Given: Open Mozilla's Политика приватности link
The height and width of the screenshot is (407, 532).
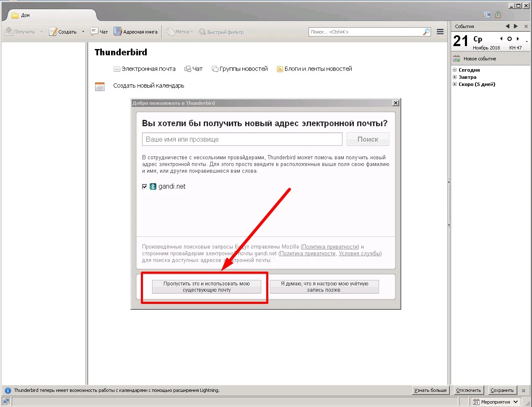Looking at the screenshot, I should click(x=330, y=247).
